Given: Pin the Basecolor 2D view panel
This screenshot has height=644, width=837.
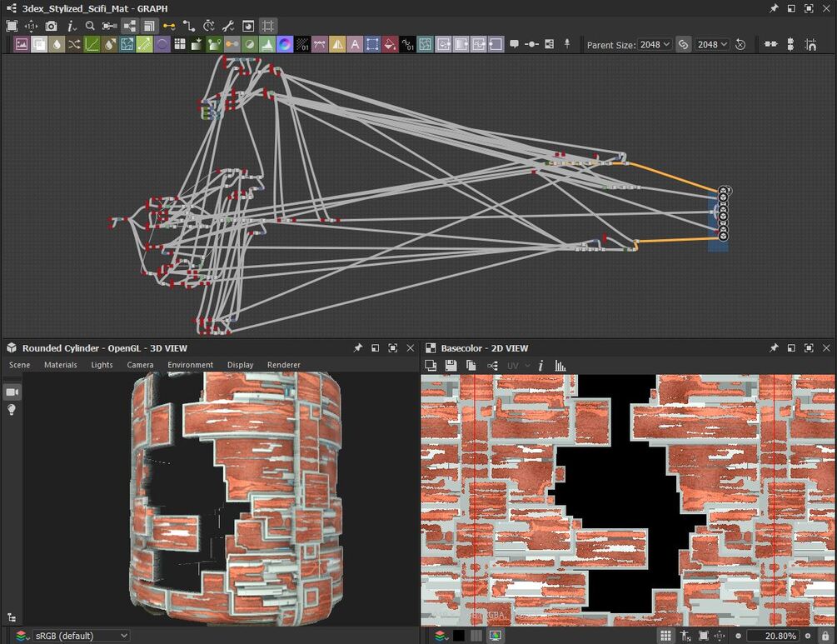Looking at the screenshot, I should point(775,347).
